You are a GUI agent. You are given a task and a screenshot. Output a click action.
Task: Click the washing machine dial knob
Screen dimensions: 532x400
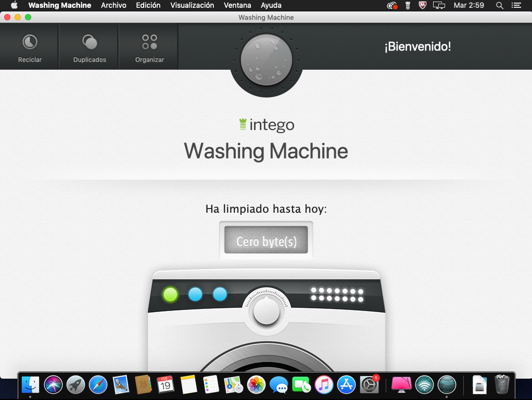tap(267, 311)
